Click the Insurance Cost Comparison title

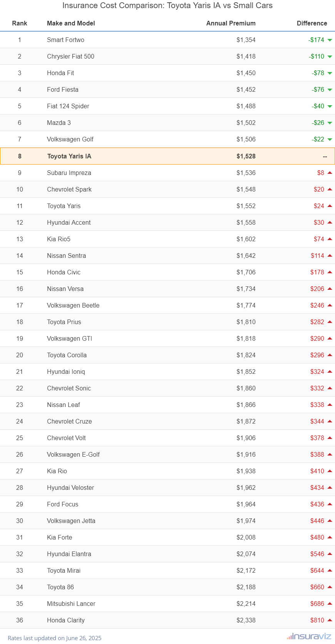pos(167,5)
